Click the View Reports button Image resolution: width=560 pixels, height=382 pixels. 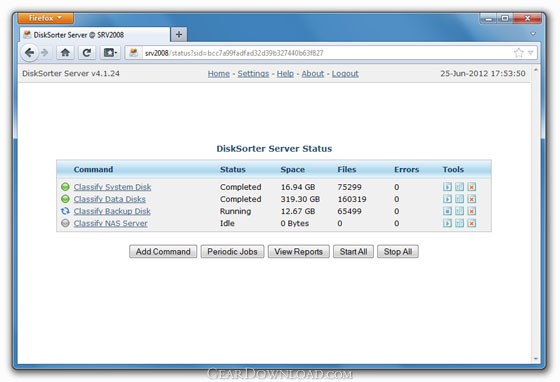299,251
